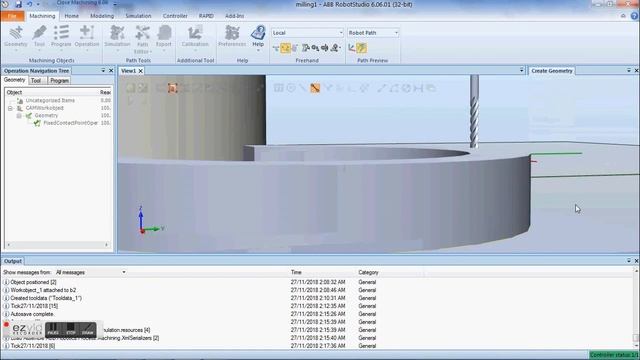
Task: Activate the orange selection-level icon in viewport
Action: 172,88
